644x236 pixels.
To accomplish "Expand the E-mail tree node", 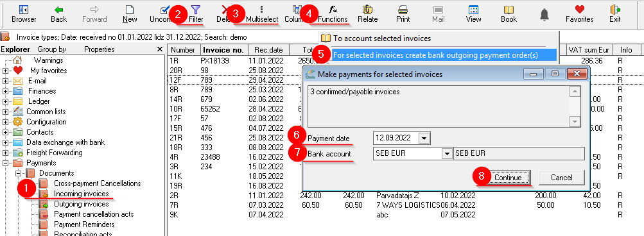I will coord(5,81).
